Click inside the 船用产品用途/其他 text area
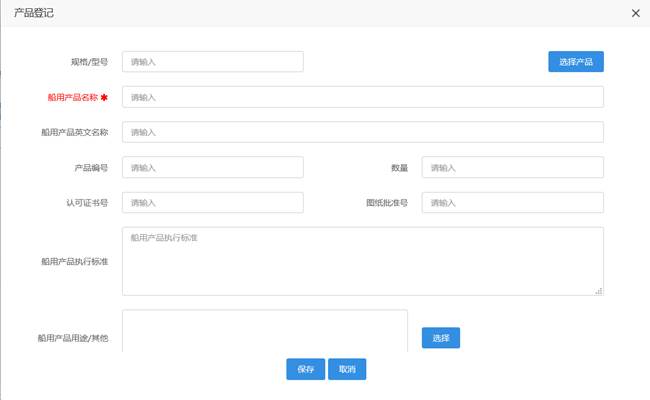 [265, 330]
